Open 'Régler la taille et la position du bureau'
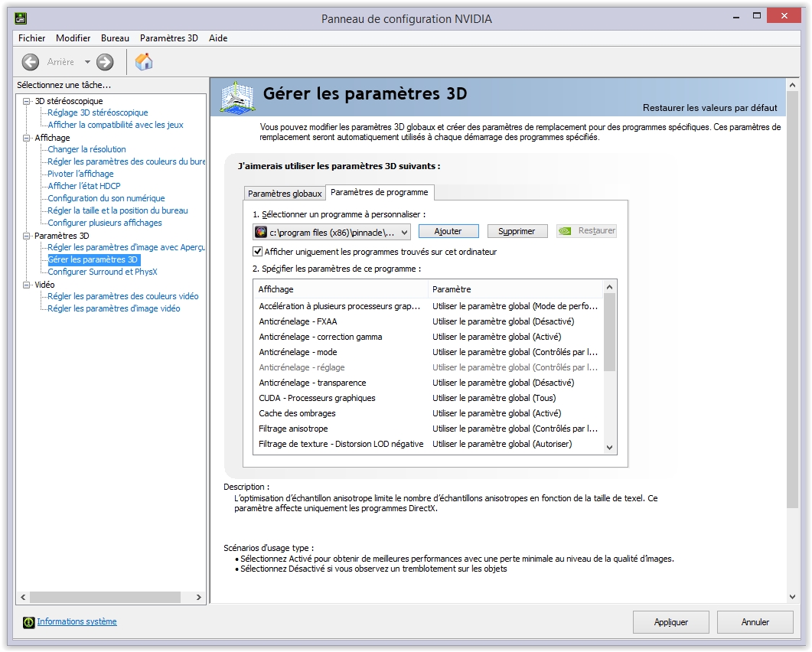 [118, 210]
